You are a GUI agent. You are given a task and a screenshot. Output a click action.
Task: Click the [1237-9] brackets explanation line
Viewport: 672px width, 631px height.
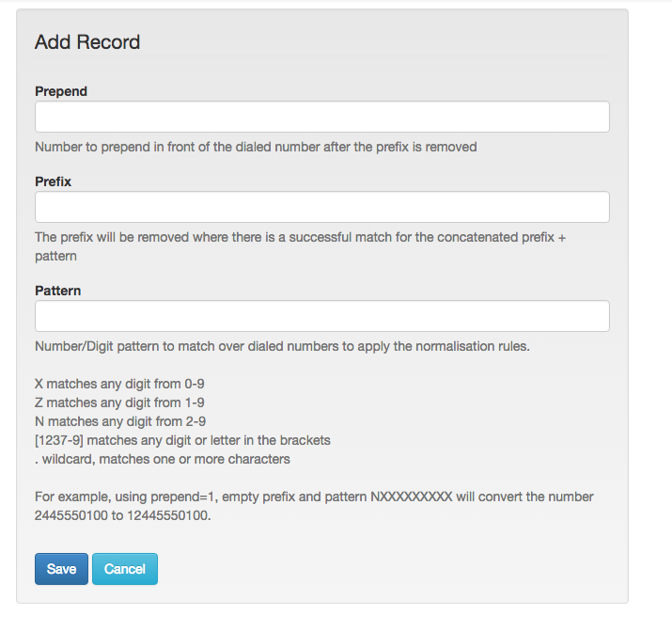click(x=182, y=440)
